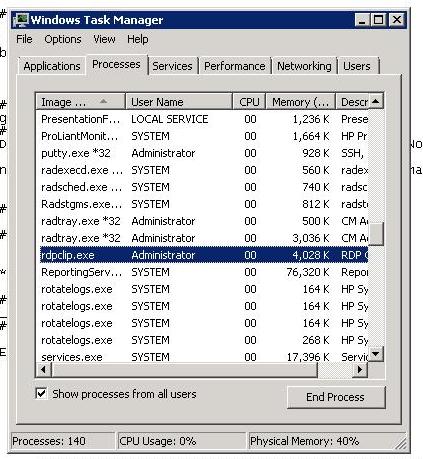Click the window resize grip corner
Screen dimensions: 423x459
tap(402, 443)
